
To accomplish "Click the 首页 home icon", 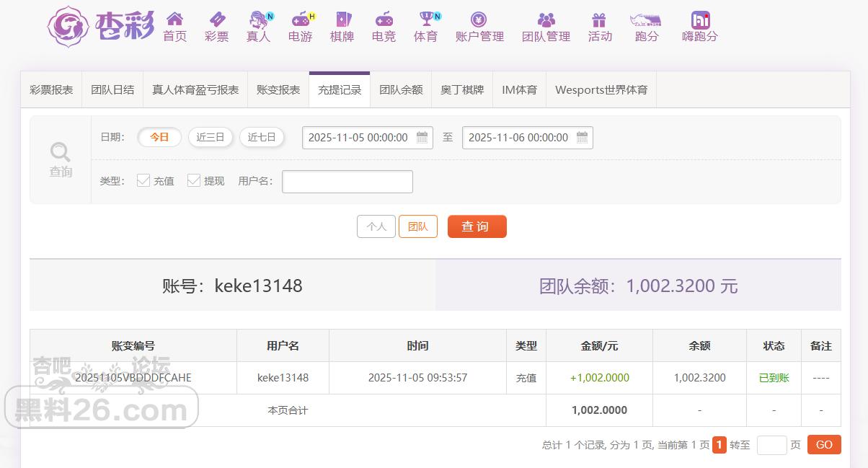I will pyautogui.click(x=174, y=19).
